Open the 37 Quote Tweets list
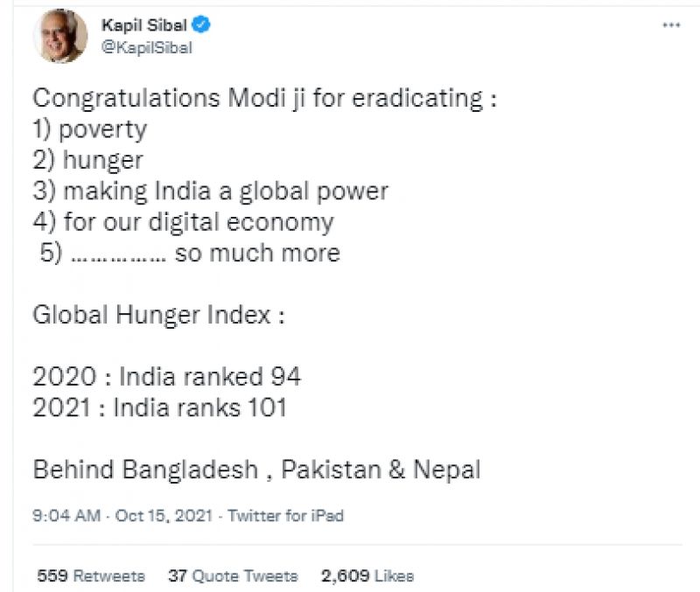Screen dimensions: 700x592 (233, 575)
